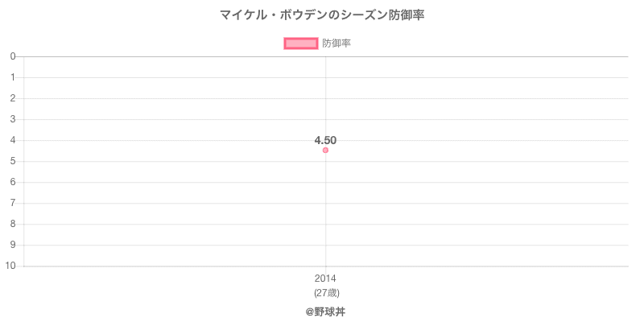Click the (27歳) age label
This screenshot has height=322, width=644.
[325, 292]
